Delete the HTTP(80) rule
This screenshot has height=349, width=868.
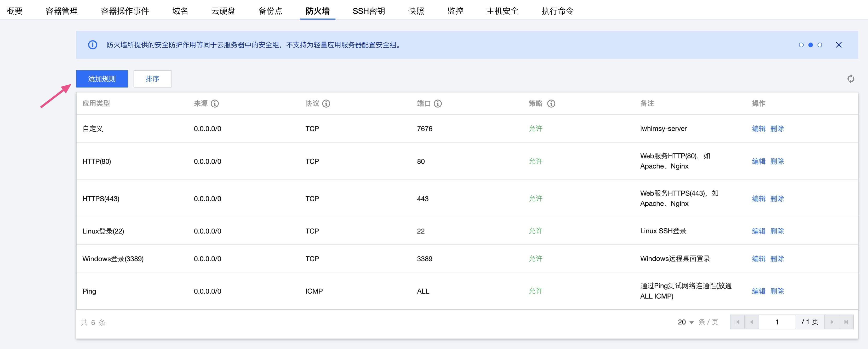(777, 161)
